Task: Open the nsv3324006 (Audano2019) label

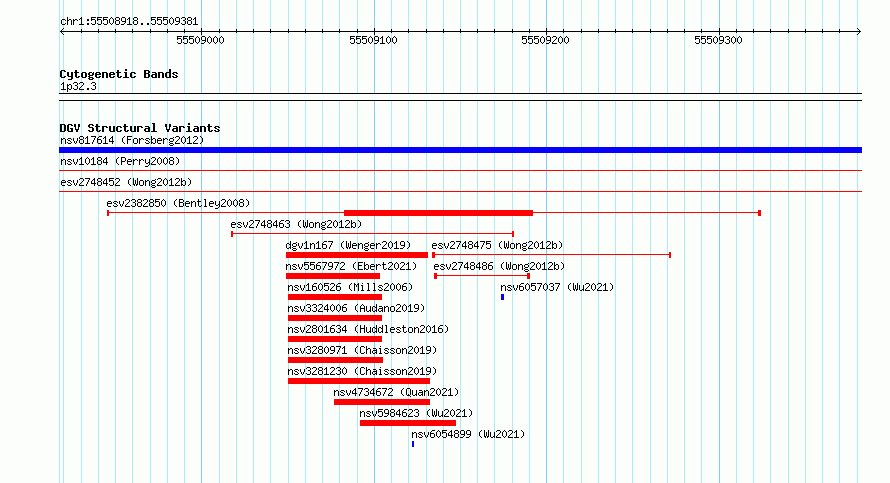Action: coord(356,308)
